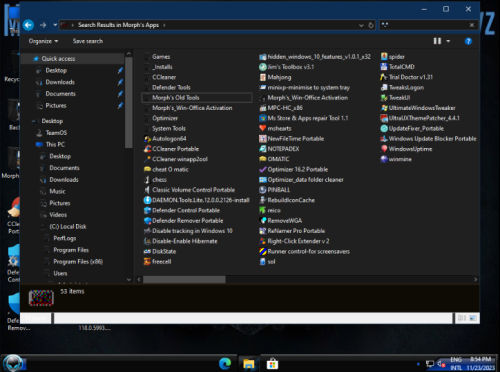Select TeamOS in navigation pane
500x372 pixels.
tap(56, 133)
